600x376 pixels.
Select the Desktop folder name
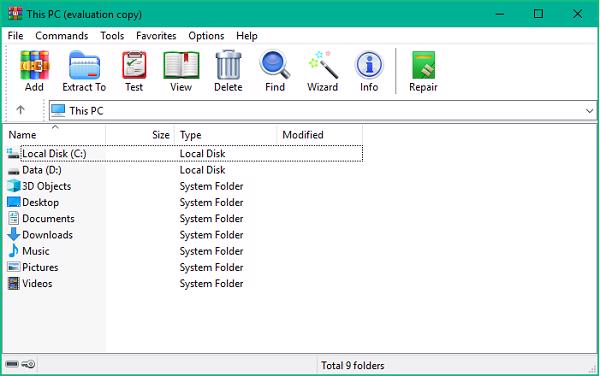pyautogui.click(x=41, y=202)
